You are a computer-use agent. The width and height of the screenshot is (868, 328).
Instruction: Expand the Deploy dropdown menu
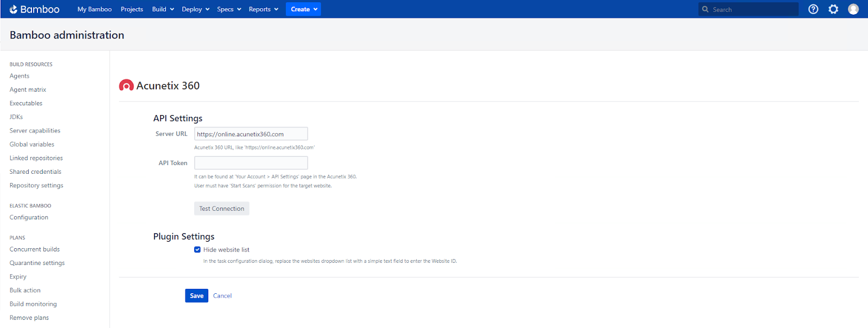(195, 9)
